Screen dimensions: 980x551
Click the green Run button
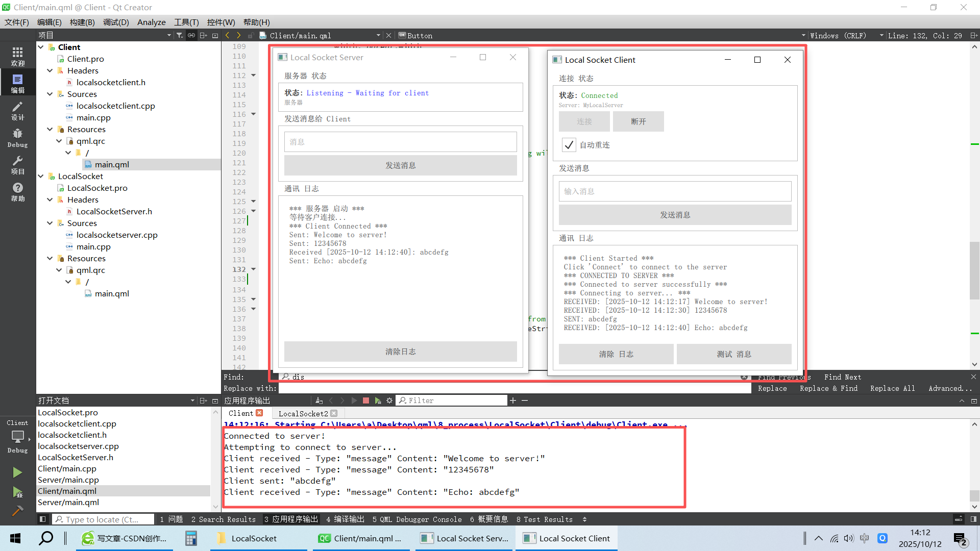click(x=17, y=472)
